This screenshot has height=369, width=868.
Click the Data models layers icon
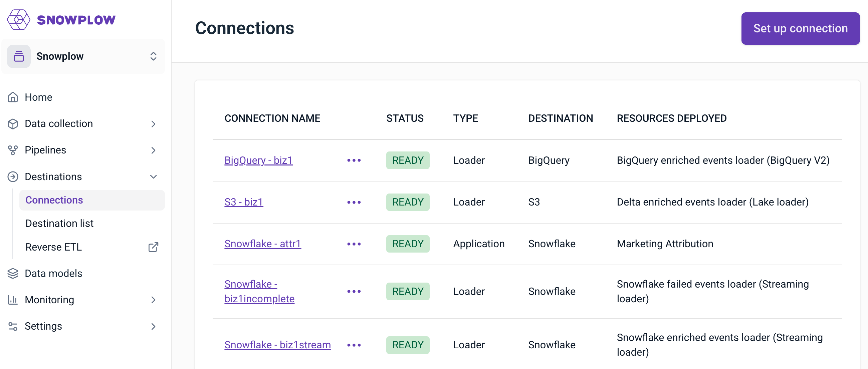[13, 273]
